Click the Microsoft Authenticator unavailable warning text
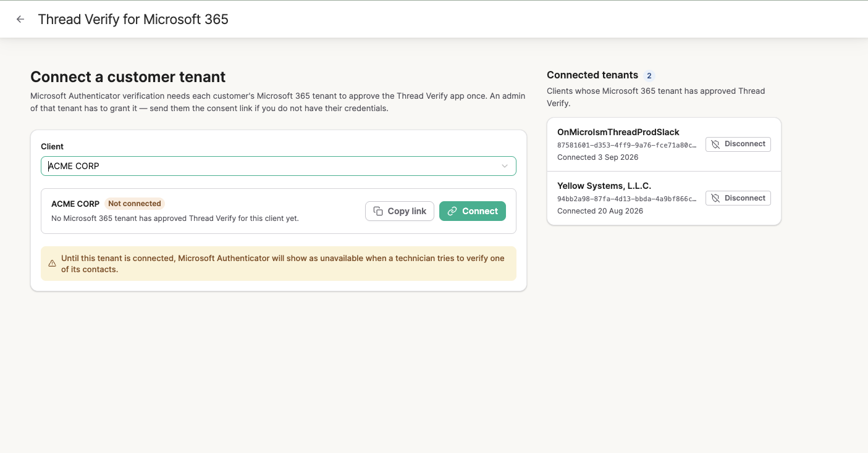The height and width of the screenshot is (453, 868). coord(283,264)
